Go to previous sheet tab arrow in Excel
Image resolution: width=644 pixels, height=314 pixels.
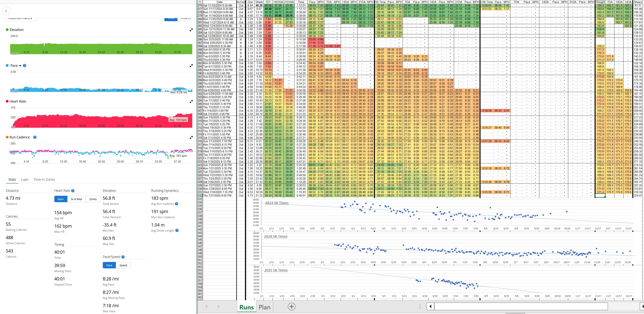pos(206,306)
